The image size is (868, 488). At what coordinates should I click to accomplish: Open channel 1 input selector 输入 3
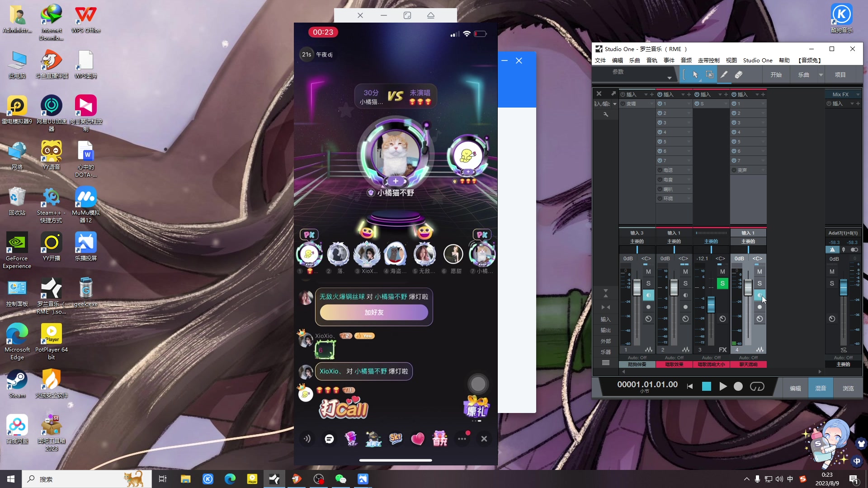pyautogui.click(x=637, y=233)
